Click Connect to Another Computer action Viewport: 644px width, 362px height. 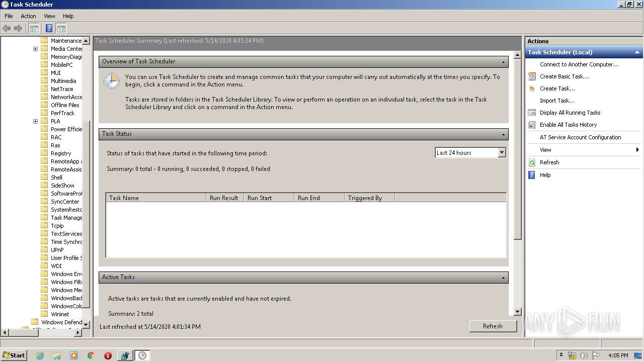coord(579,64)
